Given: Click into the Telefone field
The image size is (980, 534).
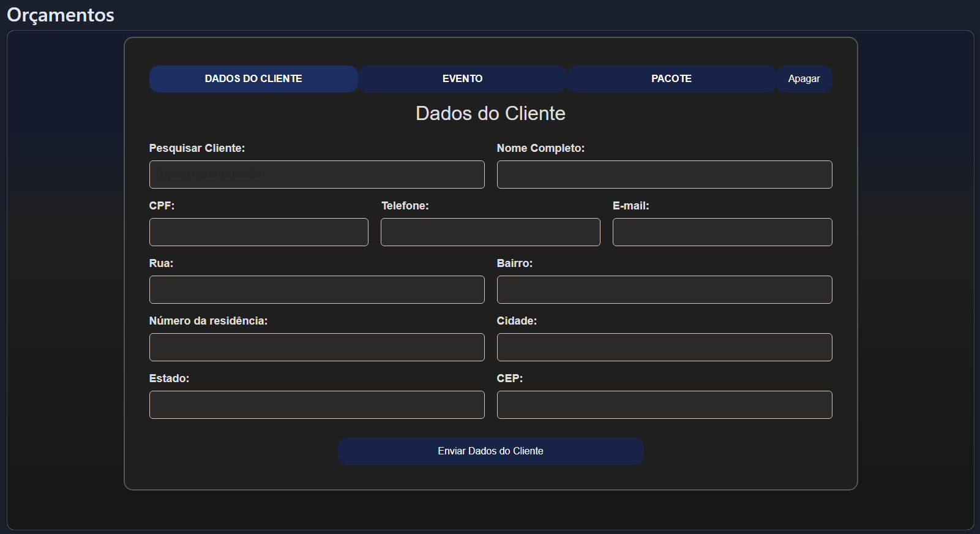Looking at the screenshot, I should coord(490,232).
